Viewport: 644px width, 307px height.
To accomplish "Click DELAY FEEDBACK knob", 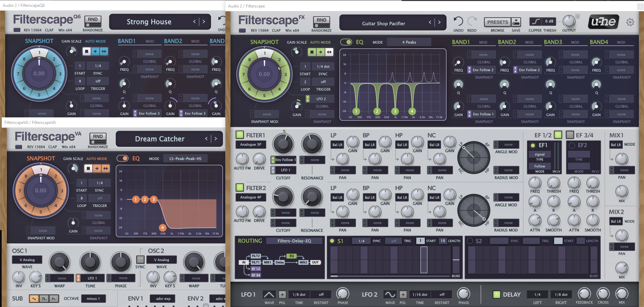I will pos(584,294).
